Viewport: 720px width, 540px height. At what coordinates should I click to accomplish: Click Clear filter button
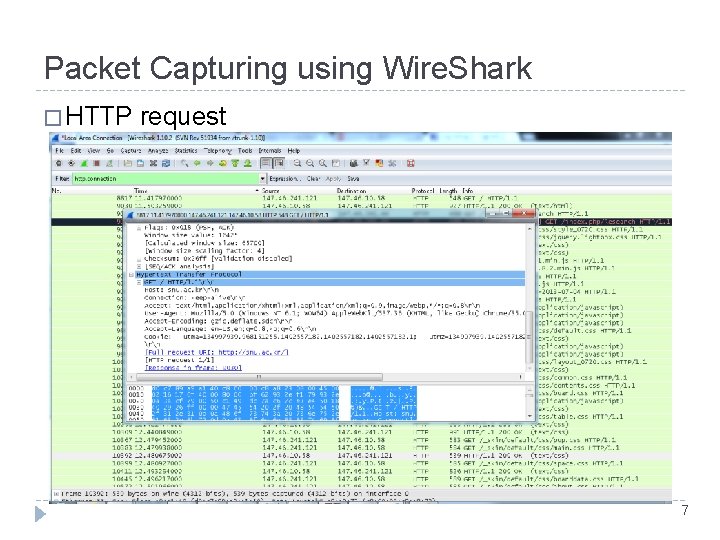point(313,179)
